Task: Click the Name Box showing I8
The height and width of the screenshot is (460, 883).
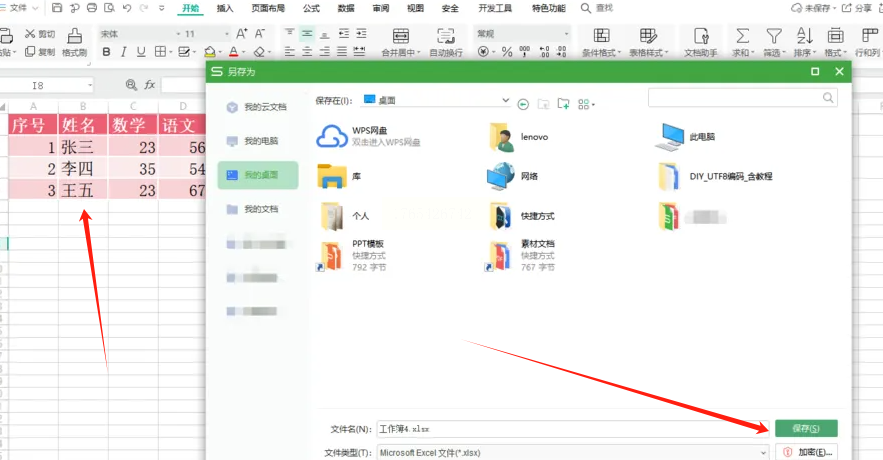Action: tap(46, 86)
